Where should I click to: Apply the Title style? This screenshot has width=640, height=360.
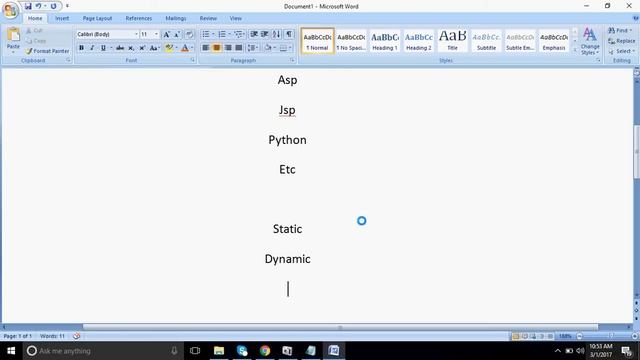(452, 41)
